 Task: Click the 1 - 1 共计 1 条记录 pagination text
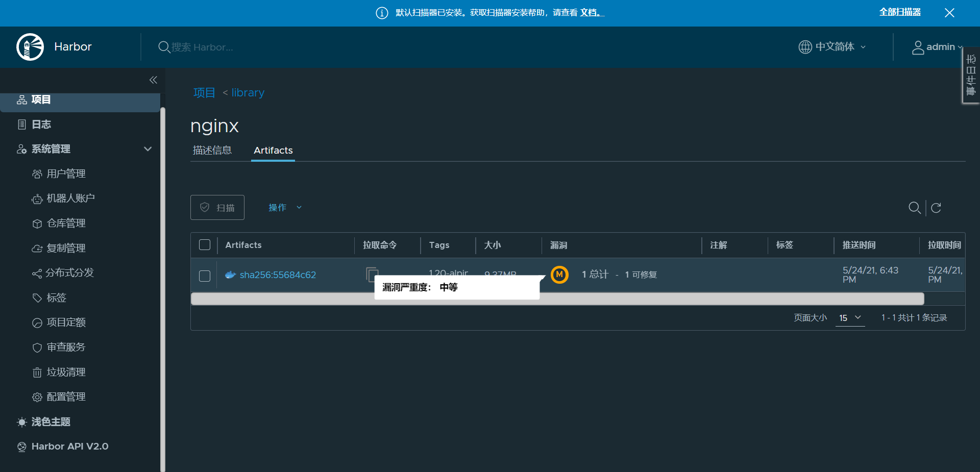914,318
